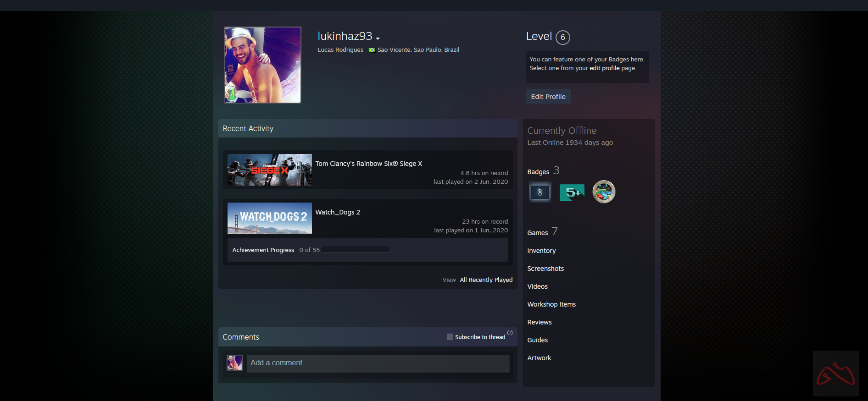Screen dimensions: 868x401
Task: Go to the Screenshots section
Action: click(545, 269)
